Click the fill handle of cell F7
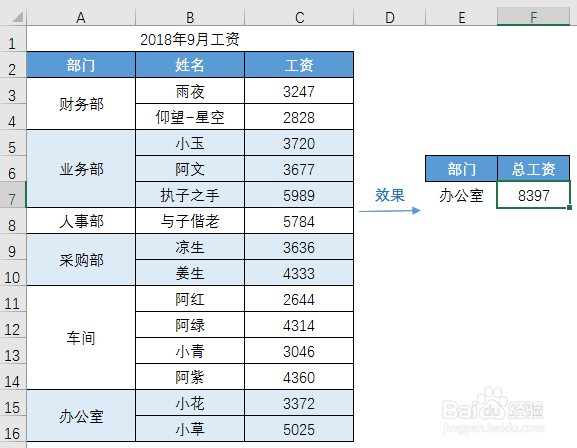The height and width of the screenshot is (448, 577). click(569, 208)
